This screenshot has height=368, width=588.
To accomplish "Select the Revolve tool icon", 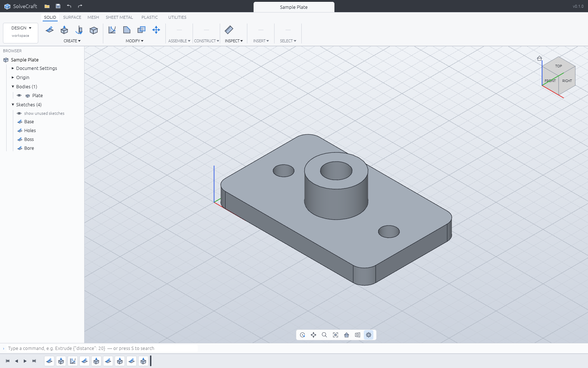I will (x=79, y=30).
